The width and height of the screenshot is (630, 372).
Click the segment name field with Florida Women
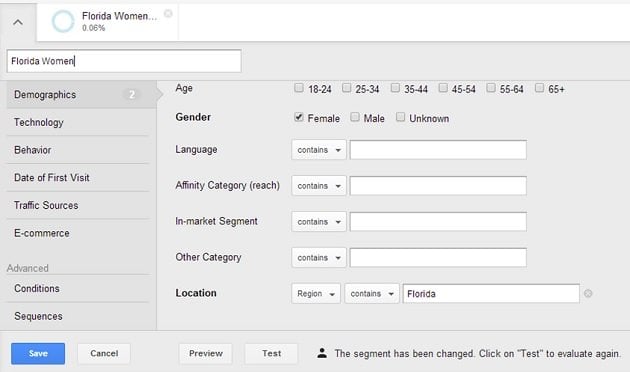(x=124, y=61)
